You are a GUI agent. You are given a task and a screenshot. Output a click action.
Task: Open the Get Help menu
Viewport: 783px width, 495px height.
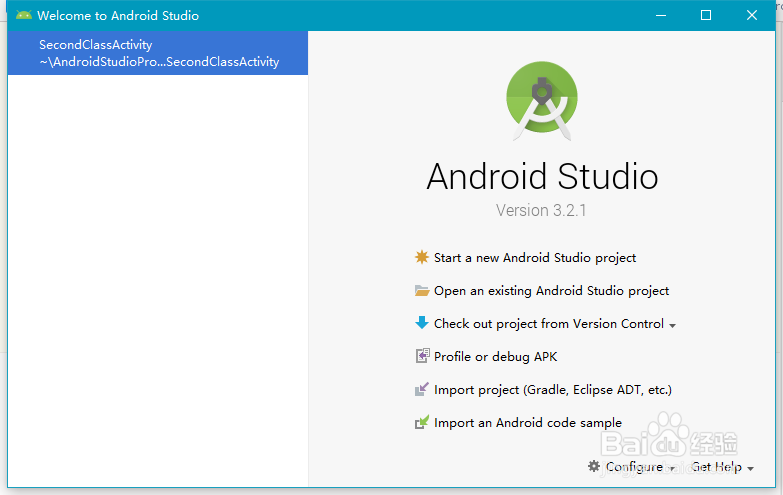717,467
